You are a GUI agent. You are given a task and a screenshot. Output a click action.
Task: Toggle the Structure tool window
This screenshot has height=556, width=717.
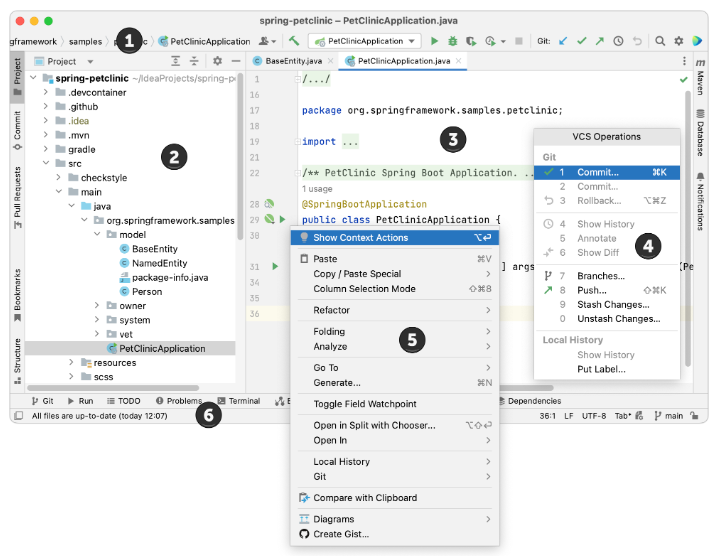(x=17, y=360)
